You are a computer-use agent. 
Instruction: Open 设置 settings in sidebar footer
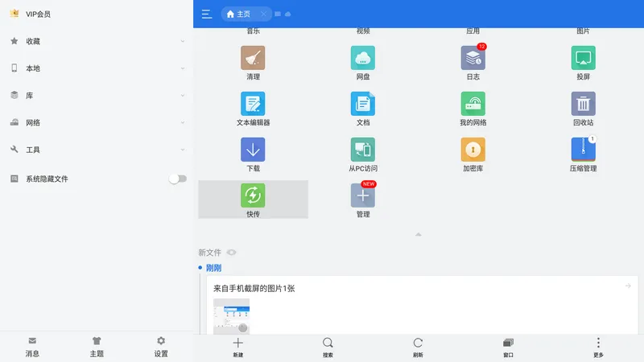coord(160,348)
